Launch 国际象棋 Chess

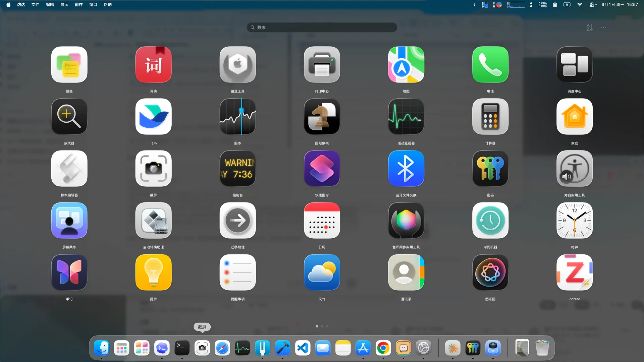322,117
